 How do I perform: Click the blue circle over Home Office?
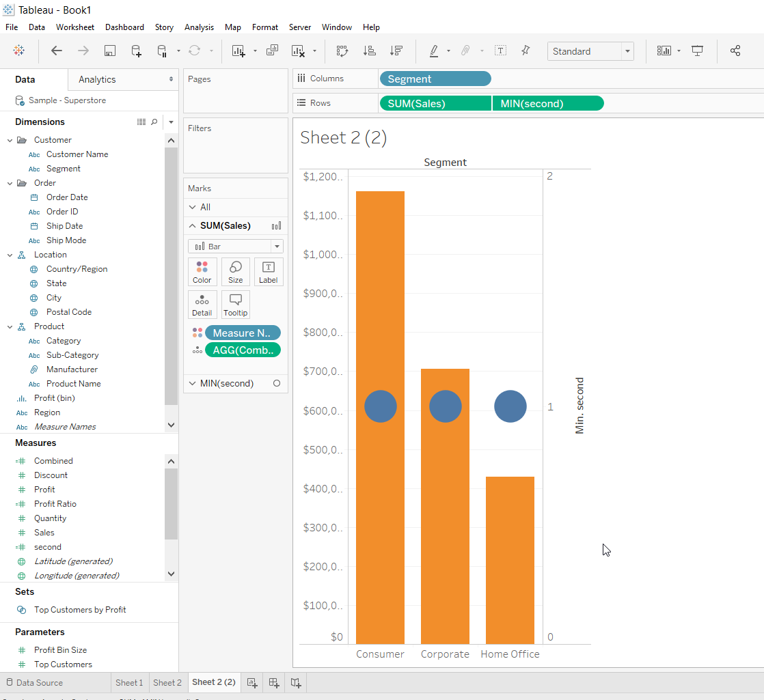(510, 406)
